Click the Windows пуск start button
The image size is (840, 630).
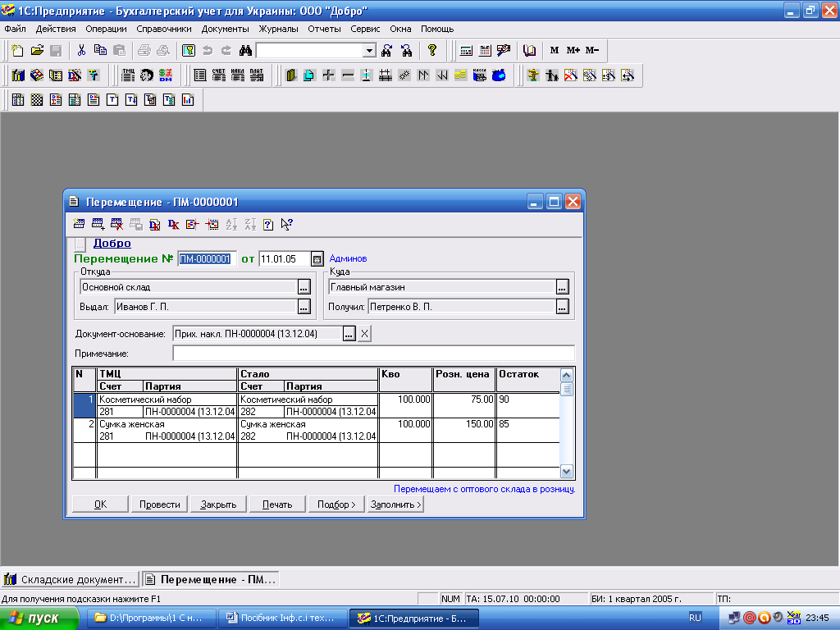point(39,619)
